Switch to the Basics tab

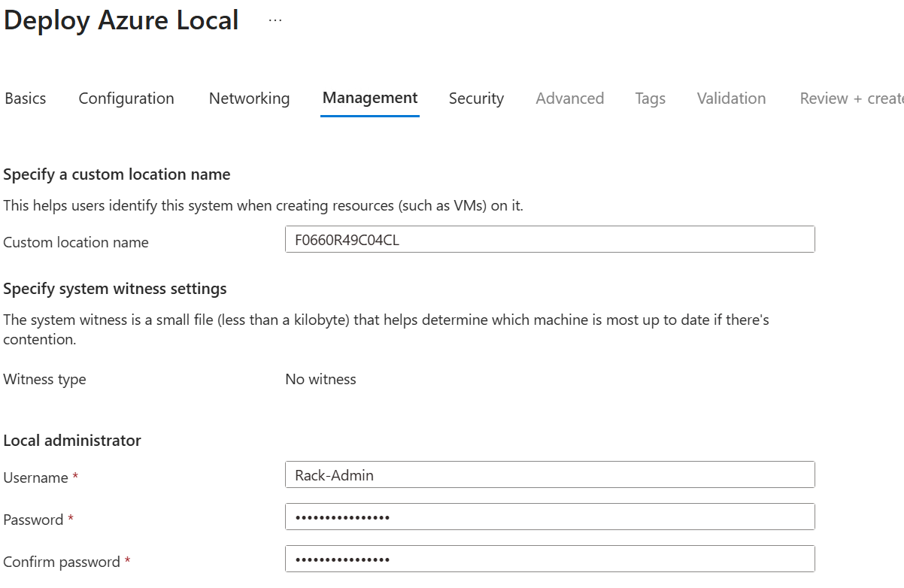[26, 99]
